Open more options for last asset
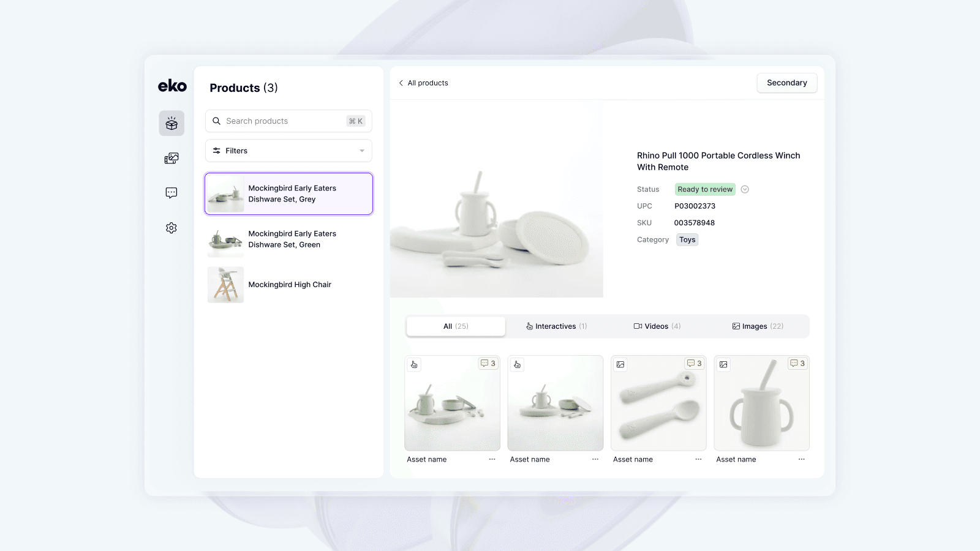This screenshot has height=551, width=980. tap(801, 459)
